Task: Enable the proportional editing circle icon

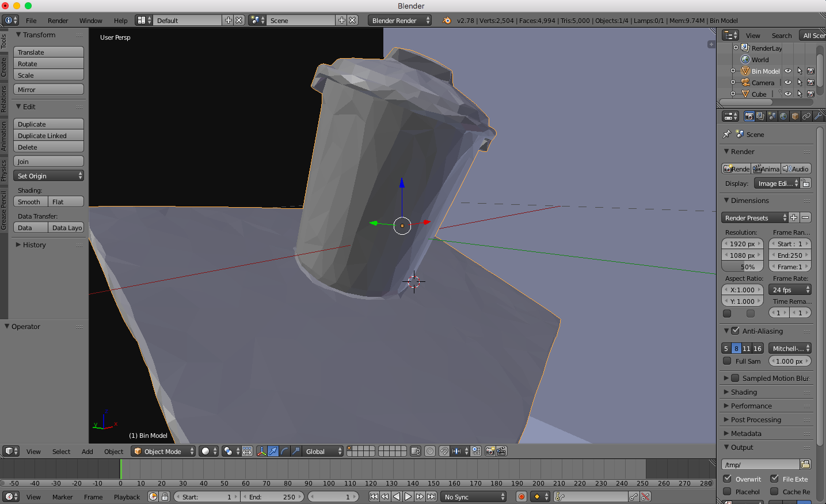Action: (x=430, y=452)
